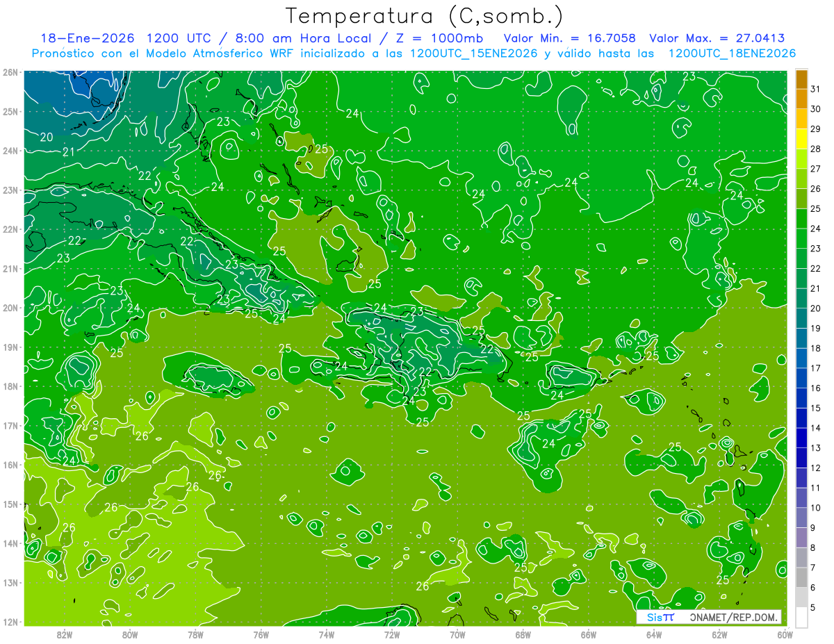This screenshot has width=834, height=644.
Task: Click the 17N latitude axis label
Action: [10, 425]
